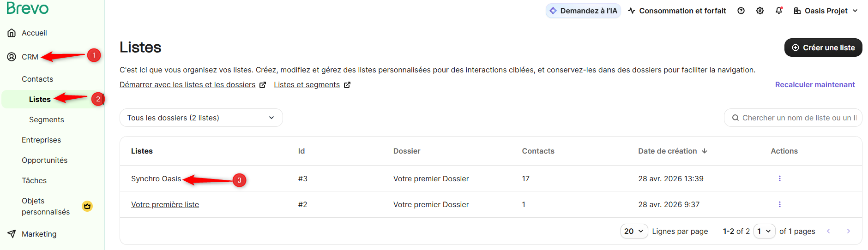Select Segments in the sidebar
The width and height of the screenshot is (868, 250).
tap(47, 119)
